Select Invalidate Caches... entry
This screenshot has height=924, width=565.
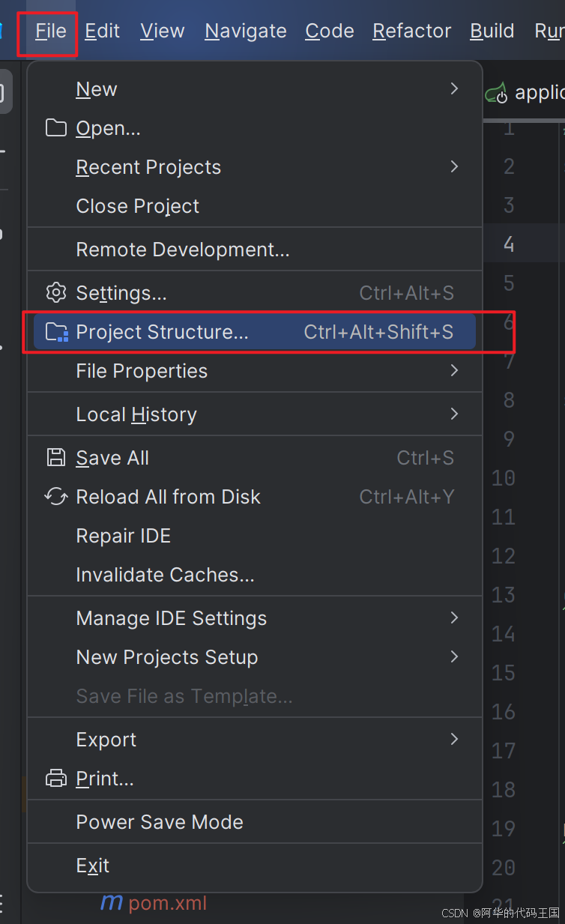tap(255, 575)
